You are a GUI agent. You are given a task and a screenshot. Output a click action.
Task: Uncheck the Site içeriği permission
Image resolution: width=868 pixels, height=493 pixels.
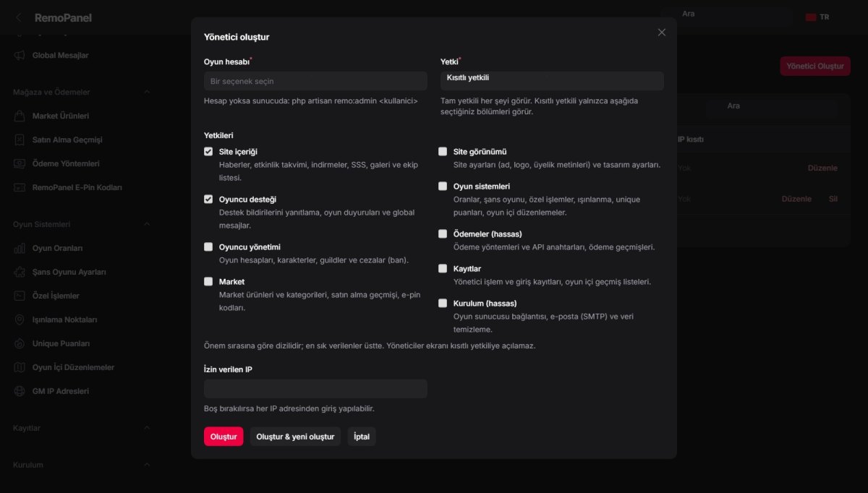point(208,152)
